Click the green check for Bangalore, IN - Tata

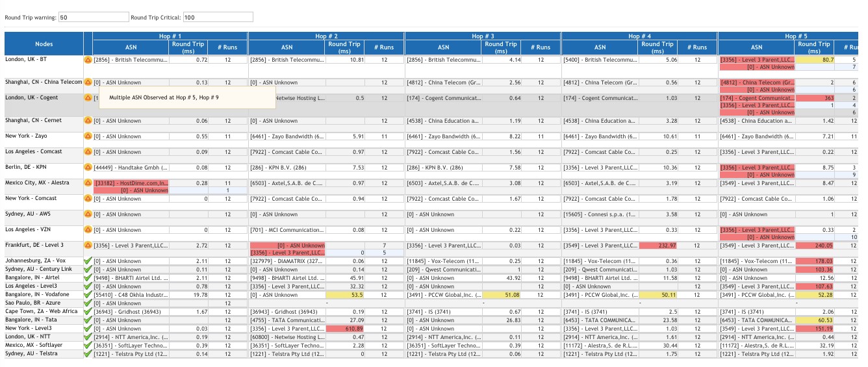[88, 320]
